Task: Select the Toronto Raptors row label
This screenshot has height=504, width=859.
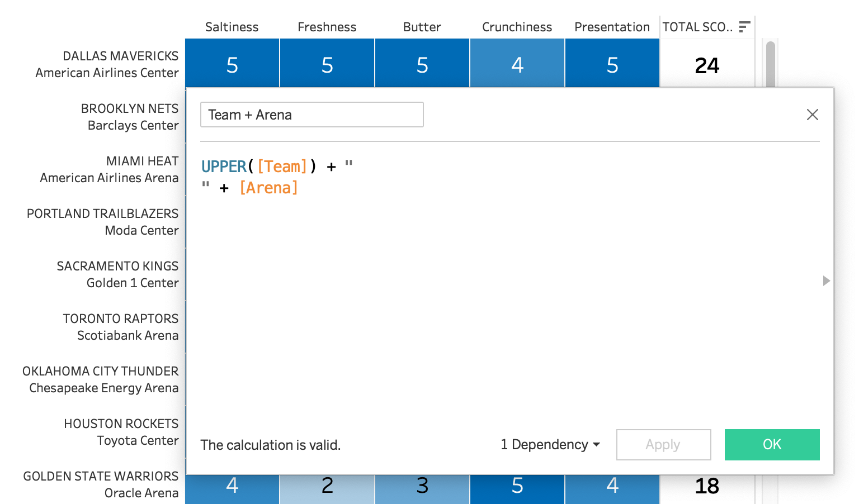Action: point(121,327)
